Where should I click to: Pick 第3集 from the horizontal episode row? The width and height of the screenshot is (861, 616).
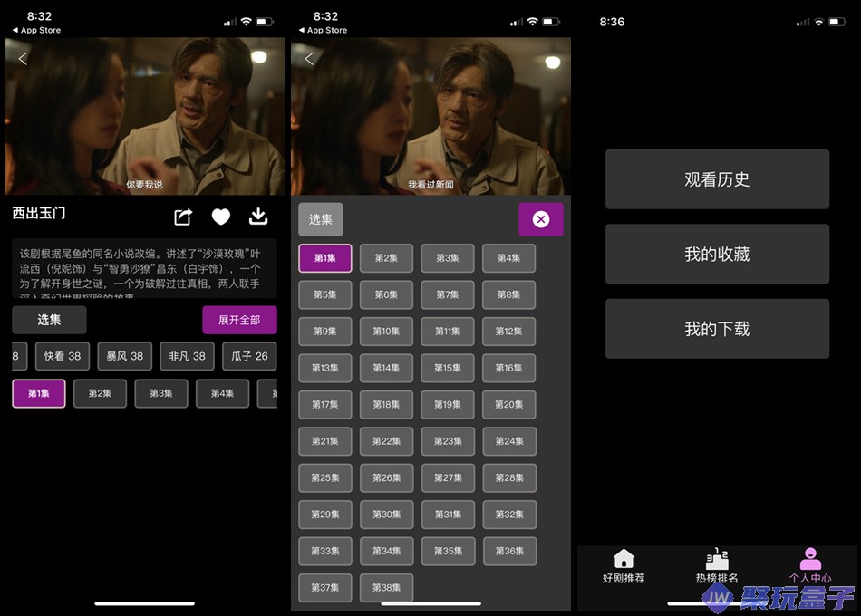click(x=161, y=394)
